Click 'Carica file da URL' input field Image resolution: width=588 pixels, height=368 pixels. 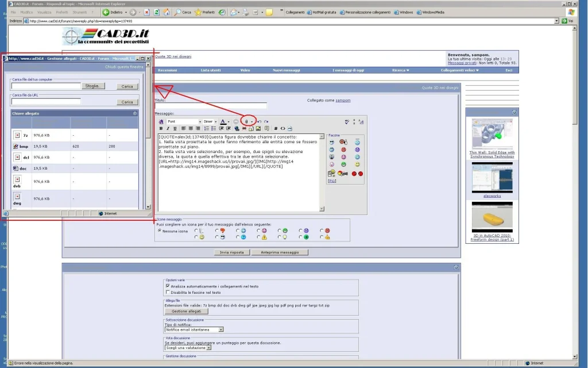point(46,101)
